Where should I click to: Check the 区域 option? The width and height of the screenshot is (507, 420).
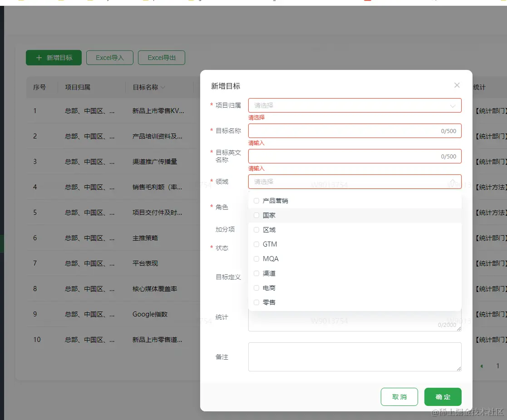pos(256,230)
